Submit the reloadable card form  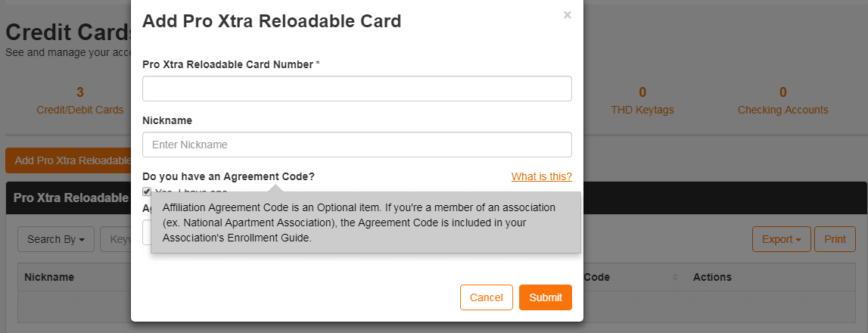545,297
